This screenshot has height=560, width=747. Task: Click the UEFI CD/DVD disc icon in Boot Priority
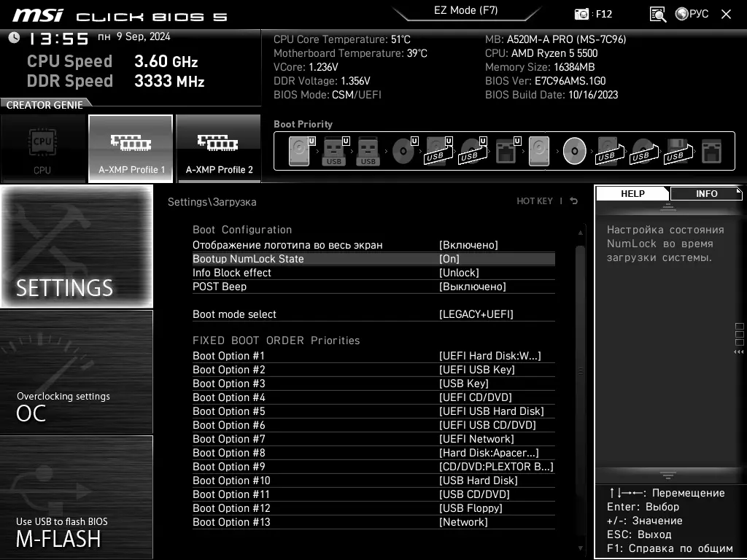pyautogui.click(x=403, y=152)
